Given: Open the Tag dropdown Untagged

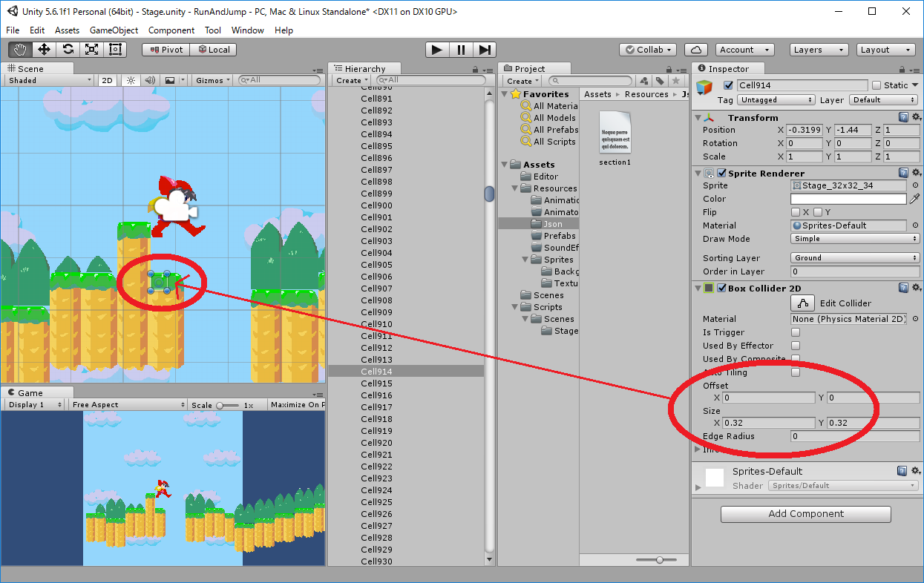Looking at the screenshot, I should [776, 99].
